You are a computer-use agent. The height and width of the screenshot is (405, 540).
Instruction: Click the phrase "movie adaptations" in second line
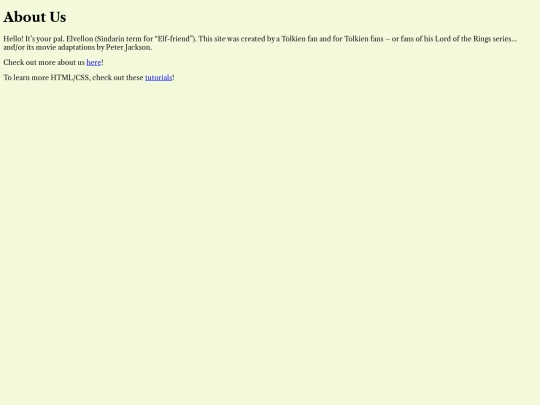click(65, 48)
